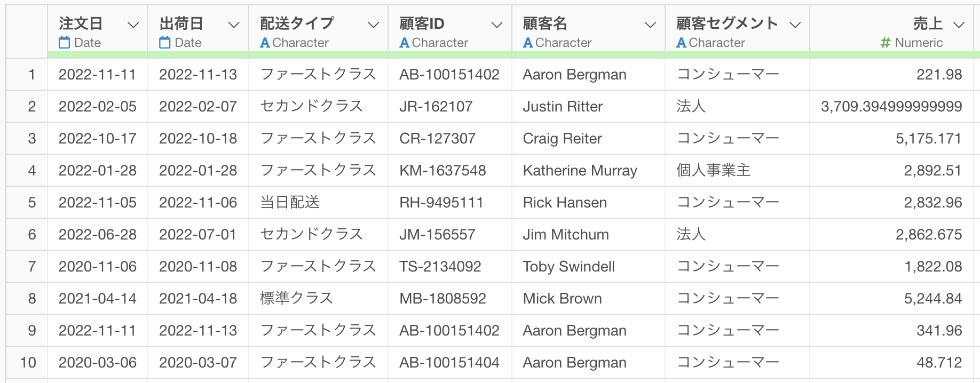This screenshot has width=980, height=383.
Task: Click the Character type icon under 顧客名
Action: coord(528,43)
